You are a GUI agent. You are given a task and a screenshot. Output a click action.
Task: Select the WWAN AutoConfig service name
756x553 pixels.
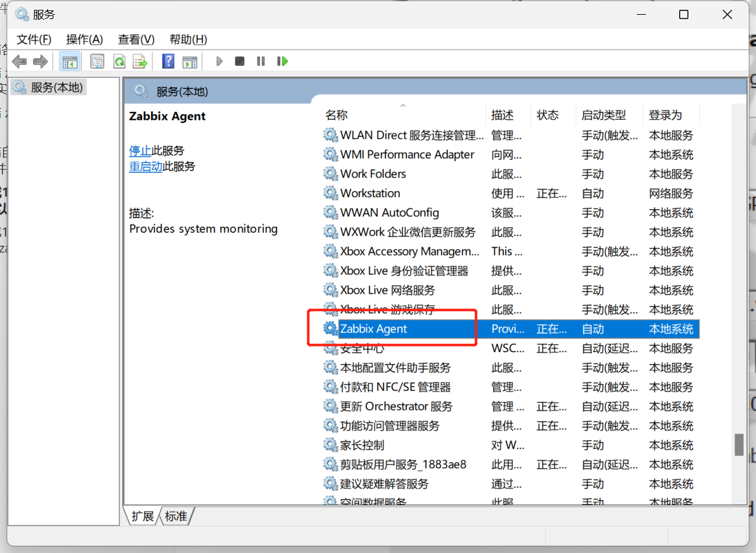[x=390, y=213]
